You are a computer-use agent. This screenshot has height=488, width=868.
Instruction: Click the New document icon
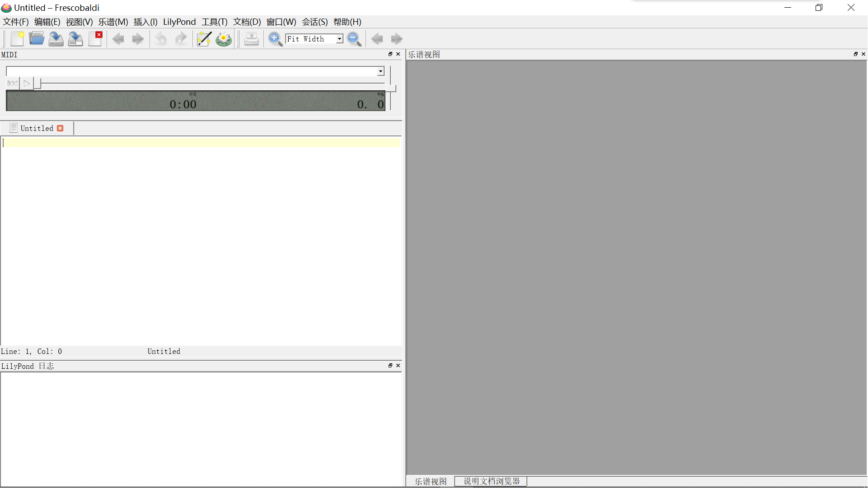pos(17,39)
